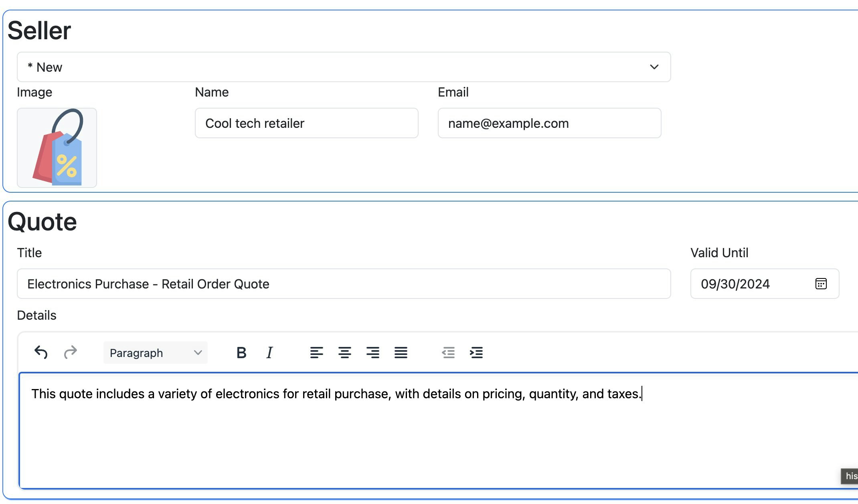Toggle italic formatting in details editor

point(269,353)
